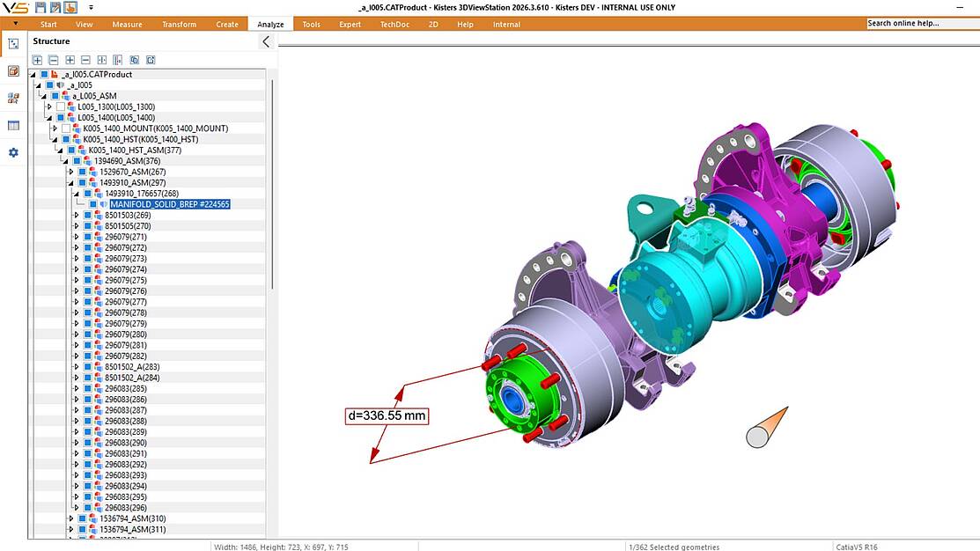Screen dimensions: 980x551
Task: Switch to the Transform tab
Action: pyautogui.click(x=179, y=25)
